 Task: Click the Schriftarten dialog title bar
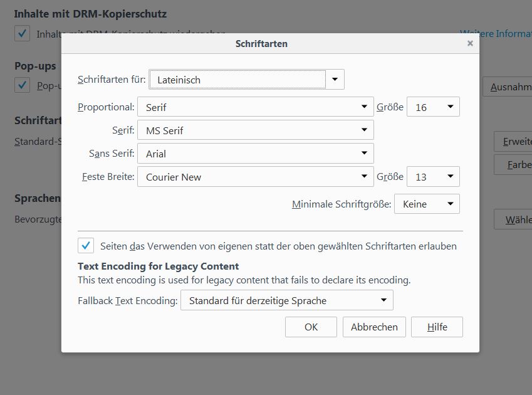coord(261,44)
